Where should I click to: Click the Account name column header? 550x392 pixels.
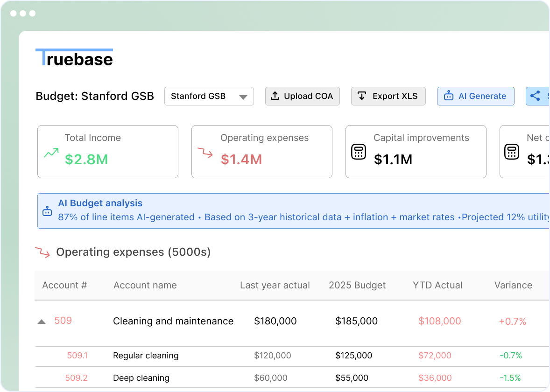(145, 285)
